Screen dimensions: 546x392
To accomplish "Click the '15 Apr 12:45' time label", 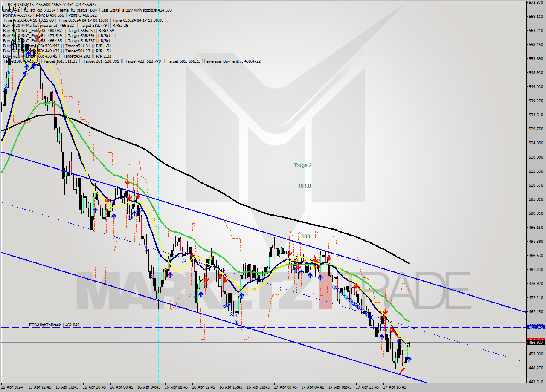I will click(40, 387).
